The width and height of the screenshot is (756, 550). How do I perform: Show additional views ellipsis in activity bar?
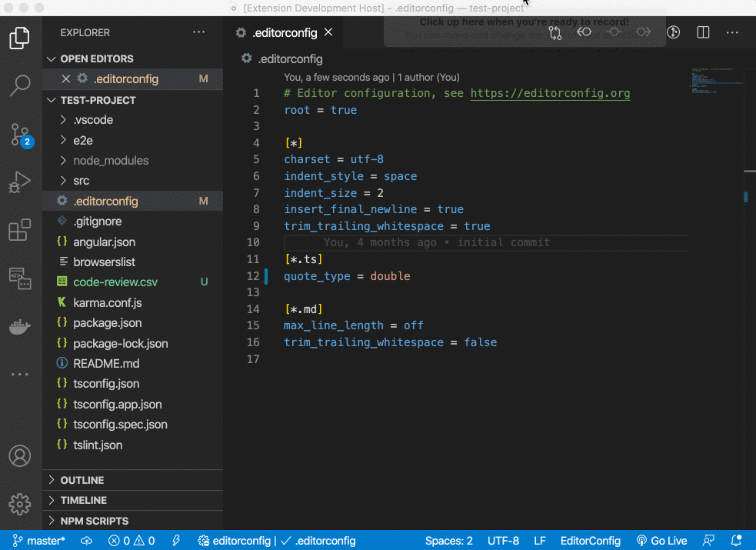pyautogui.click(x=20, y=374)
